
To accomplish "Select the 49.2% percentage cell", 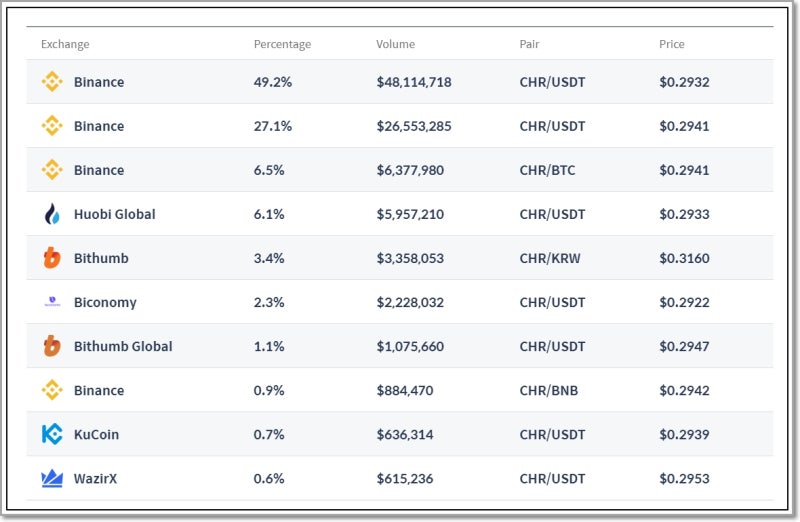I will [272, 82].
